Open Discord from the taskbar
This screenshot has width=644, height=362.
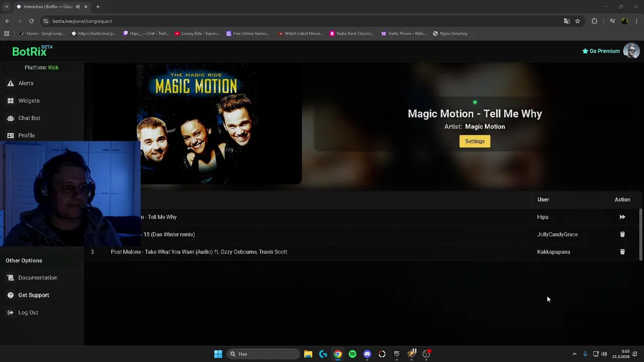367,354
